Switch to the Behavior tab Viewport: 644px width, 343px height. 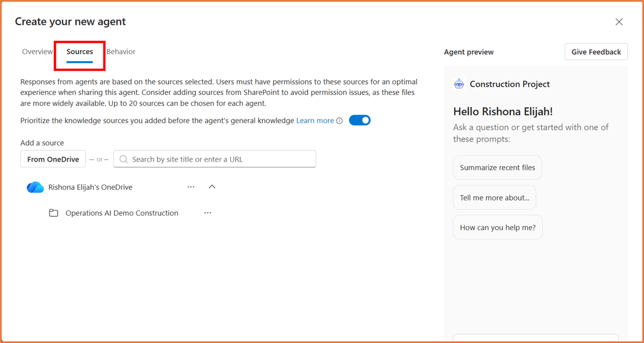point(121,51)
